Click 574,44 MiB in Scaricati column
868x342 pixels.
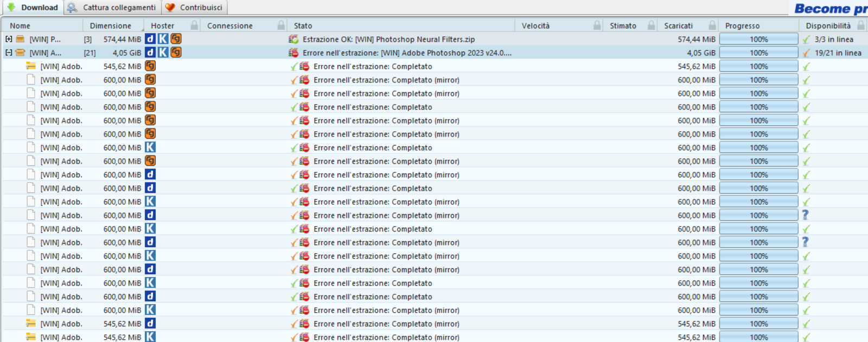click(697, 39)
